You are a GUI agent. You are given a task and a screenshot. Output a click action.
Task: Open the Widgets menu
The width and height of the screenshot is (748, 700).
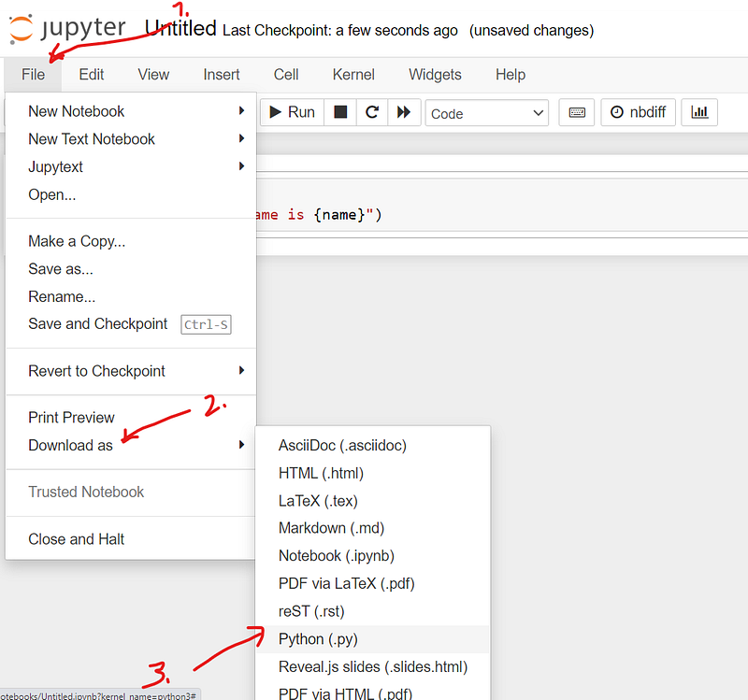[435, 75]
